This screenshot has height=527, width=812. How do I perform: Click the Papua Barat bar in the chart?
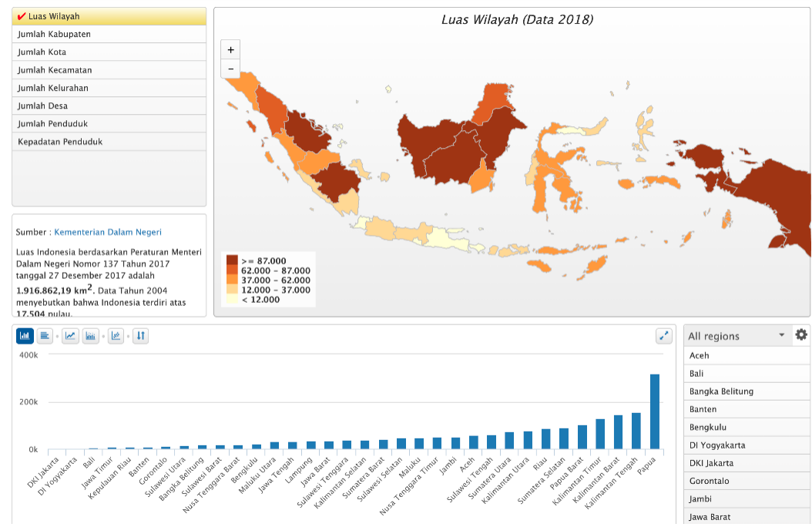582,437
